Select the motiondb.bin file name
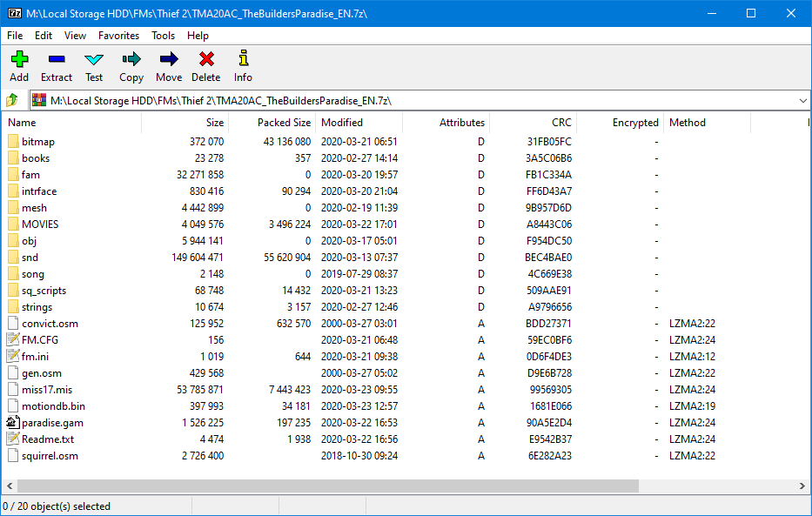Screen dimensions: 812x516 tap(53, 406)
